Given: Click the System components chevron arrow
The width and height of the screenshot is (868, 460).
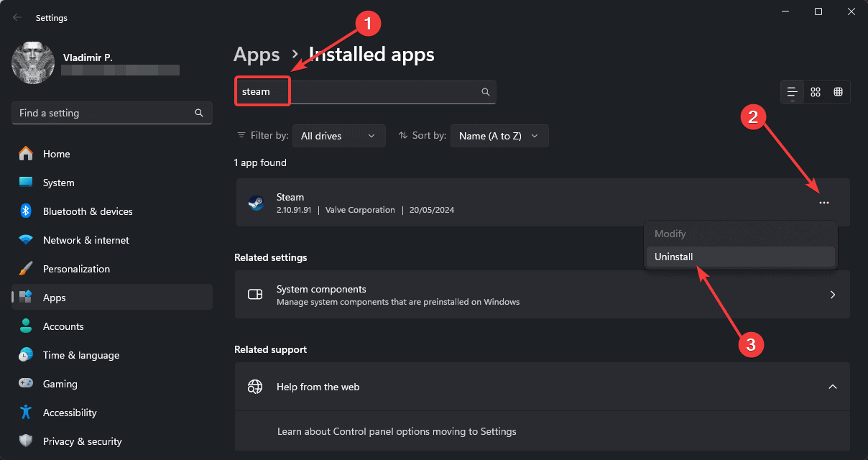Looking at the screenshot, I should (833, 295).
